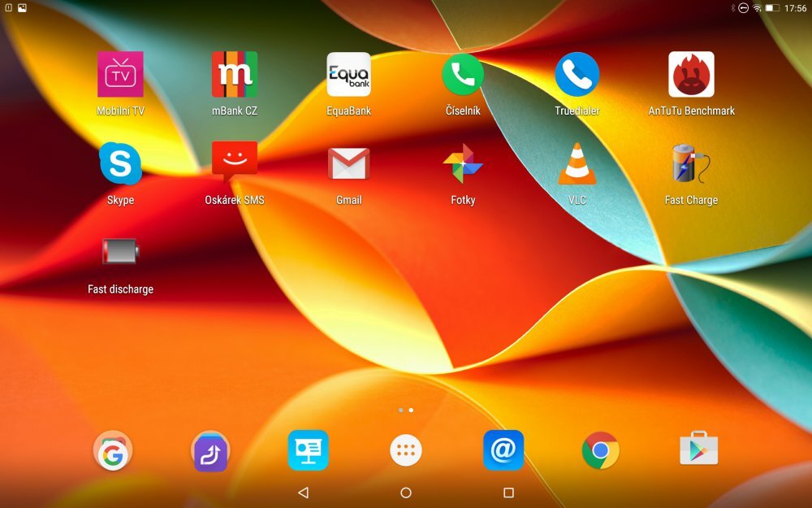
Task: Open Chrome from the dock
Action: pos(599,449)
